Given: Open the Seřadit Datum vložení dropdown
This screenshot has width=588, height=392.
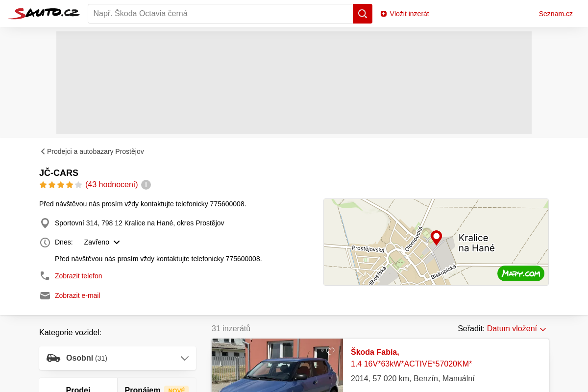Looking at the screenshot, I should [516, 329].
